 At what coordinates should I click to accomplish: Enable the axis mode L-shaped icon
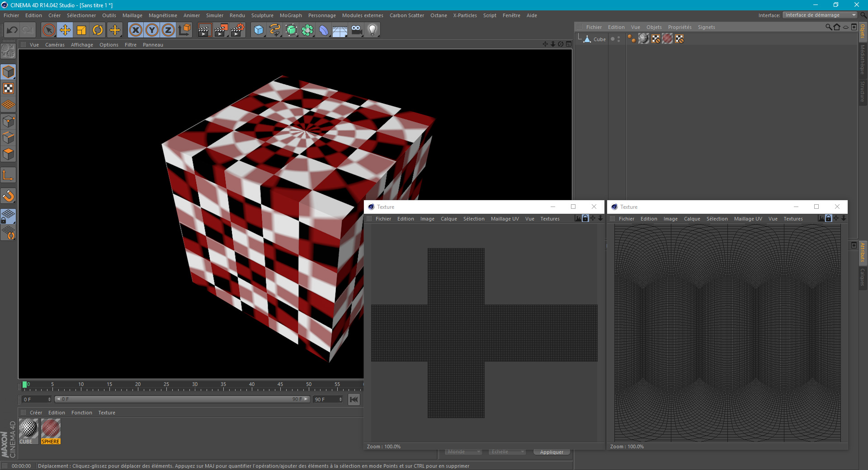click(x=8, y=175)
